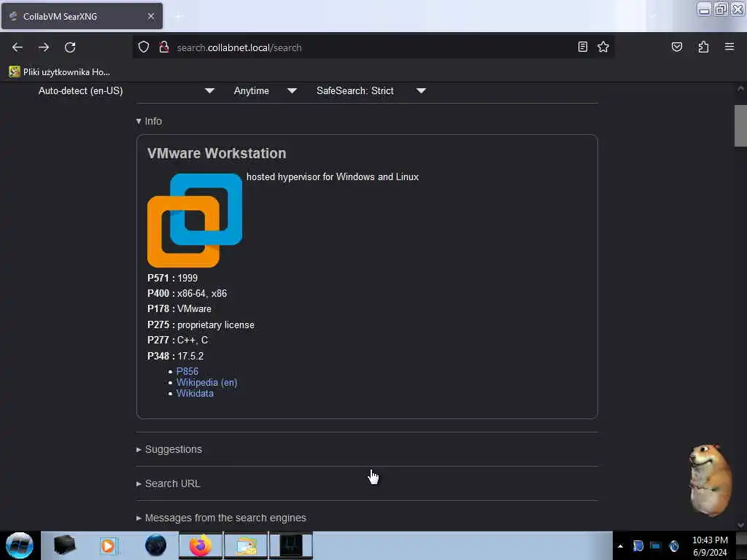Open Firefox application hamburger menu

[x=729, y=47]
